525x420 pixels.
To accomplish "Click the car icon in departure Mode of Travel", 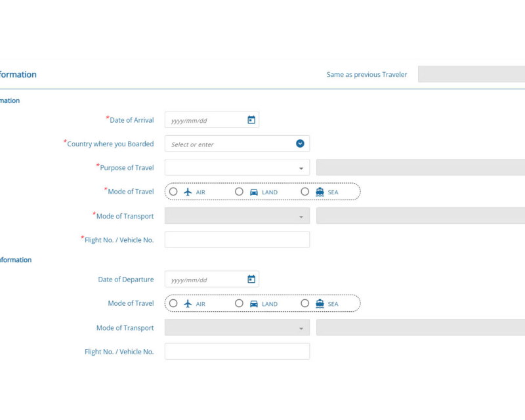I will tap(254, 304).
